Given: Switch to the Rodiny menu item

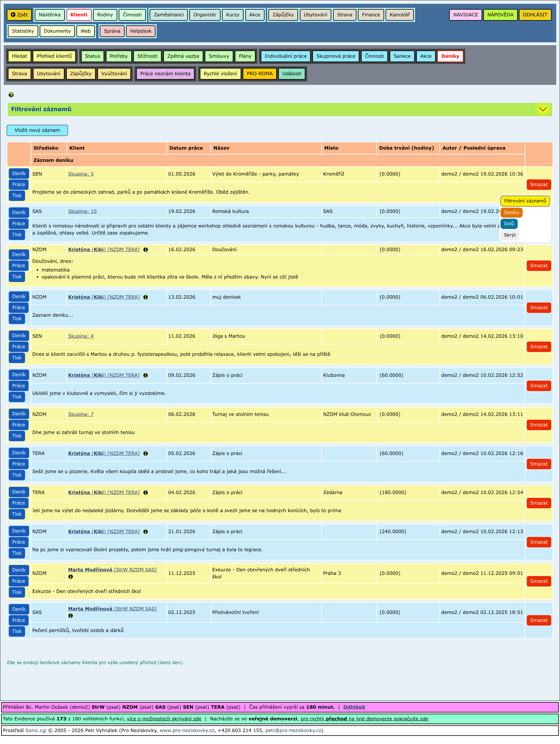Looking at the screenshot, I should 105,15.
